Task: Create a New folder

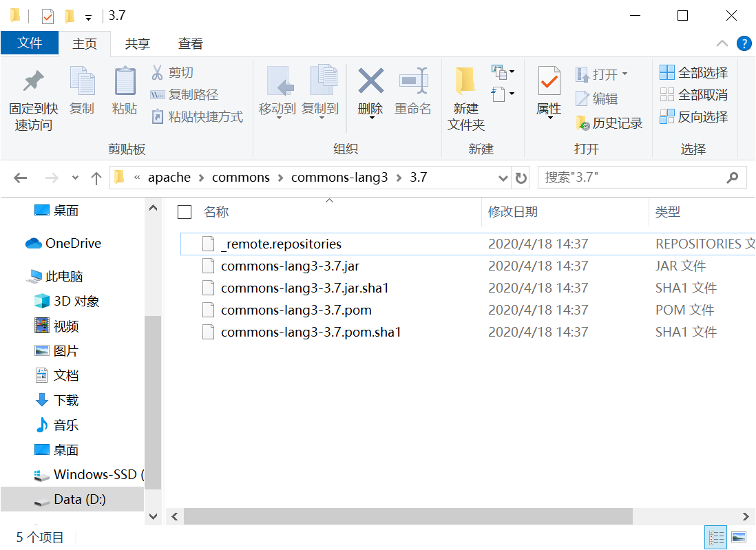Action: click(x=465, y=99)
